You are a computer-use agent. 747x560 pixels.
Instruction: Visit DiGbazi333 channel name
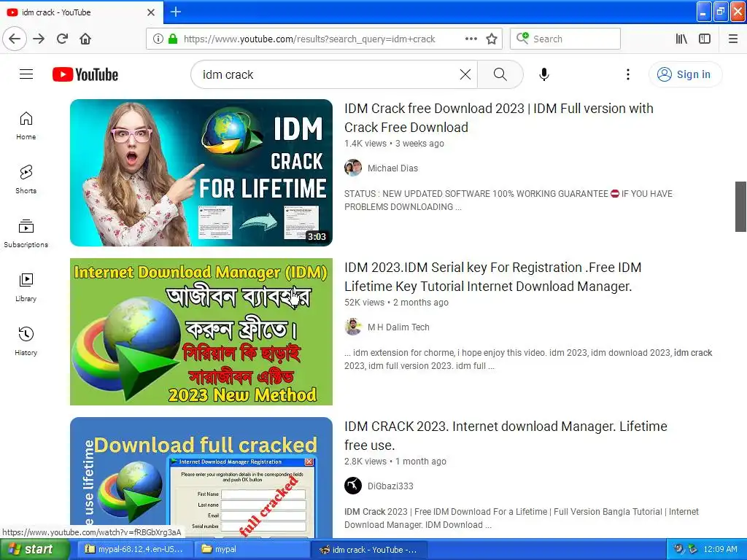click(390, 486)
